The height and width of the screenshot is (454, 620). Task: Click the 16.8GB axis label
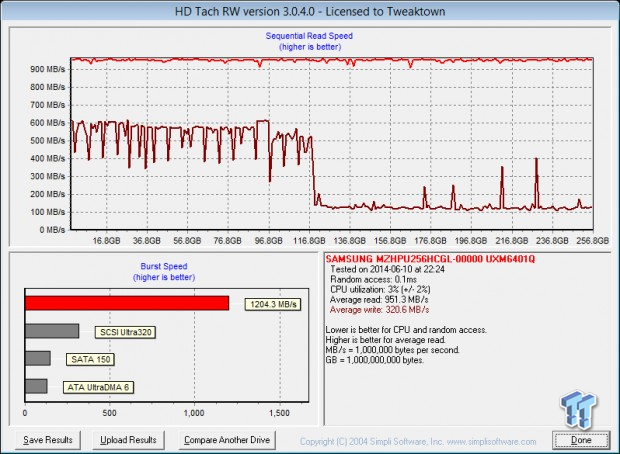coord(106,240)
